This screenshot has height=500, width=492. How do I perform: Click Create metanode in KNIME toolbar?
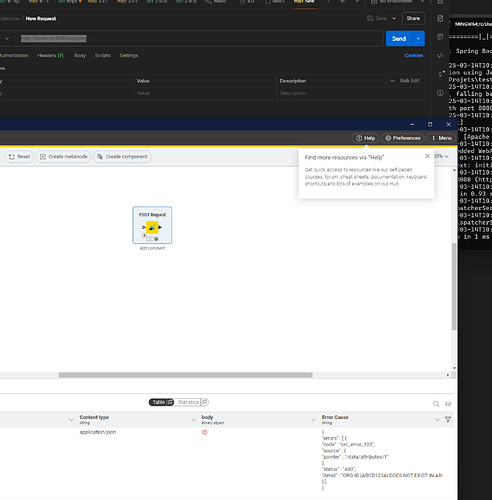[x=63, y=157]
